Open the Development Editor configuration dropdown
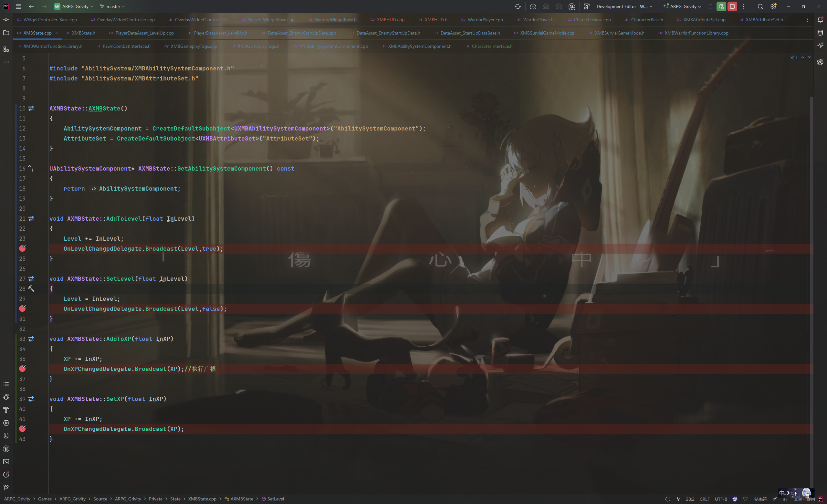 [624, 6]
